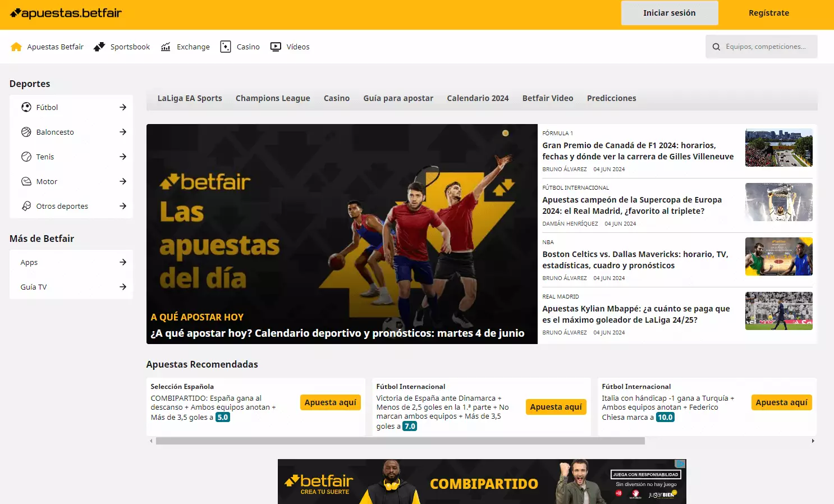Open the Exchange link
Screen dimensions: 834x504
[x=193, y=47]
